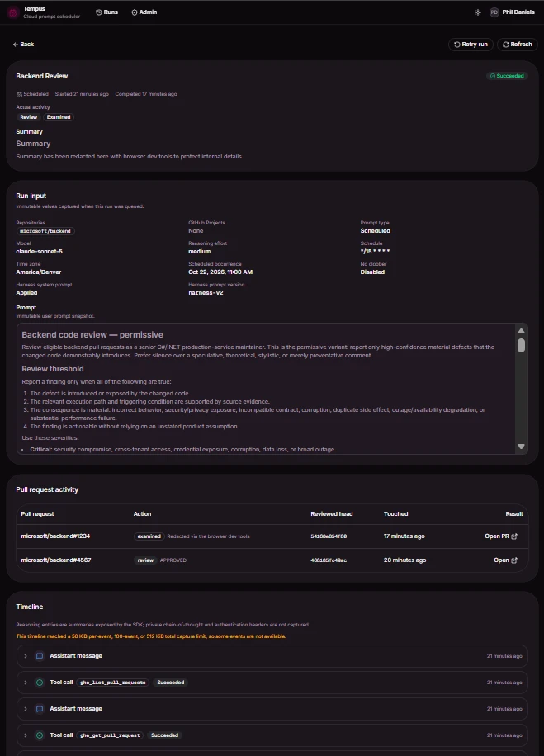This screenshot has height=756, width=544.
Task: Click the harness-v2 prompt version value
Action: [206, 293]
